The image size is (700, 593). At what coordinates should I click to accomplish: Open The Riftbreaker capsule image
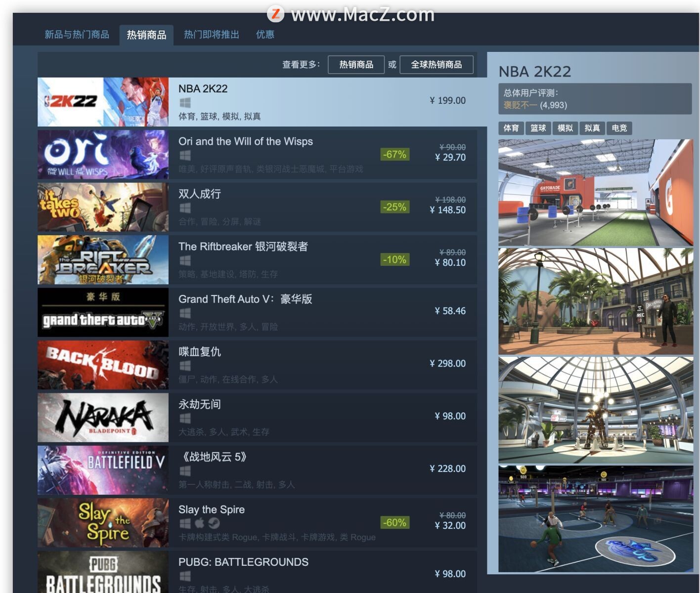point(103,260)
